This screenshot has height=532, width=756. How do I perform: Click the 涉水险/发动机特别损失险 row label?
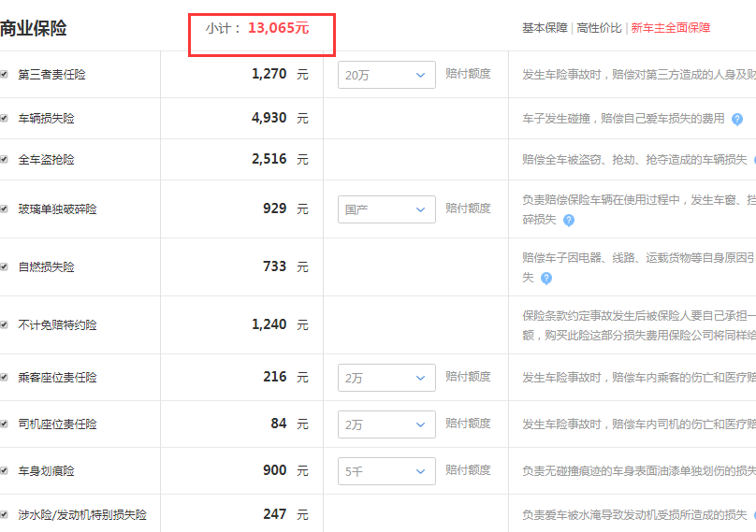point(82,515)
